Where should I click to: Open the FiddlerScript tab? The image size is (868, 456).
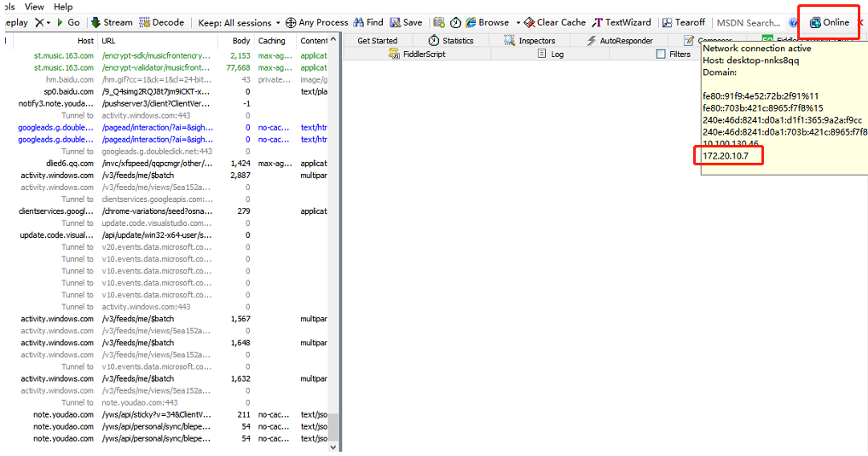(417, 54)
